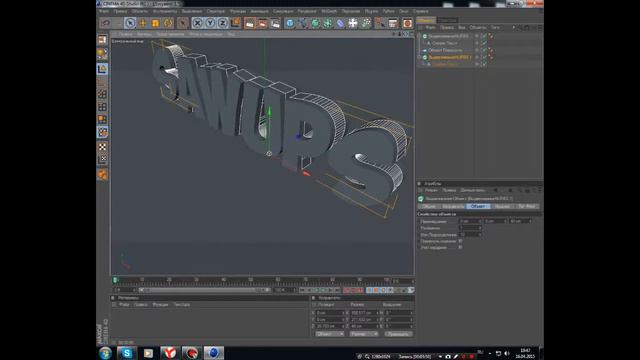Click the red record keyframe button

pyautogui.click(x=347, y=290)
